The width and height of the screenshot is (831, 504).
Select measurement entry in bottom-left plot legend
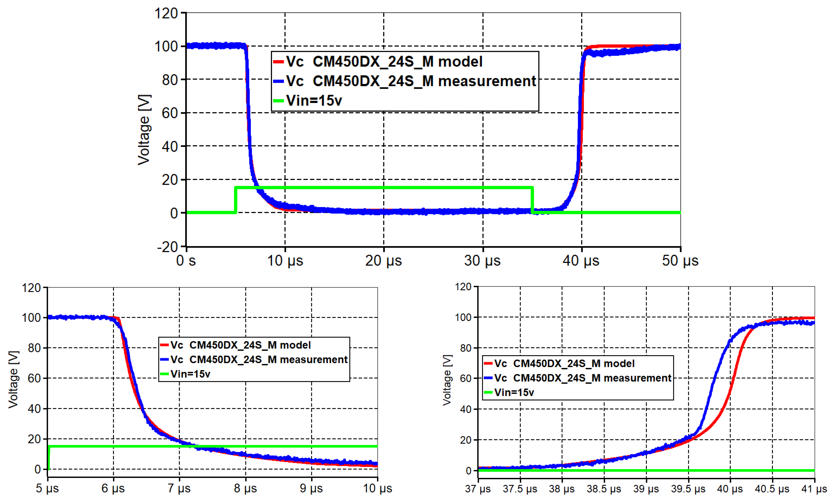tap(259, 360)
